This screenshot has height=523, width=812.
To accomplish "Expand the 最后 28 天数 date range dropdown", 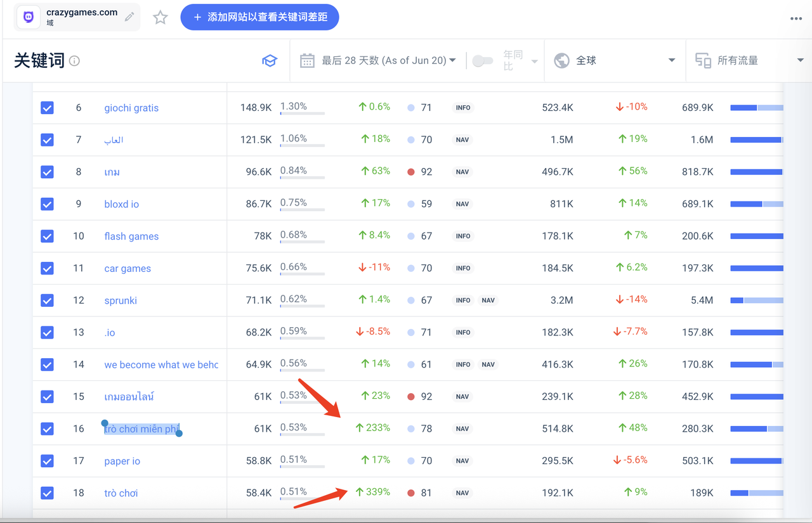I will point(388,61).
